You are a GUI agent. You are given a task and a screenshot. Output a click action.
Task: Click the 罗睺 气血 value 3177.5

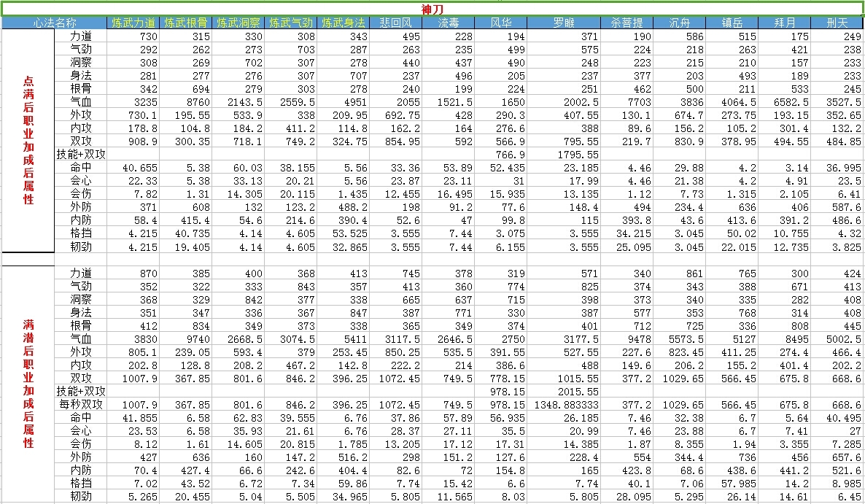(563, 338)
